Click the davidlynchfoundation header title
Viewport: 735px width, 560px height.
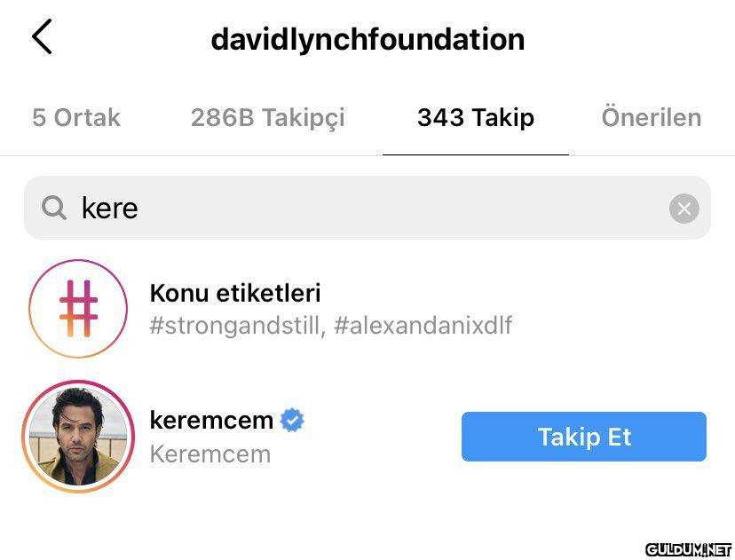point(368,39)
